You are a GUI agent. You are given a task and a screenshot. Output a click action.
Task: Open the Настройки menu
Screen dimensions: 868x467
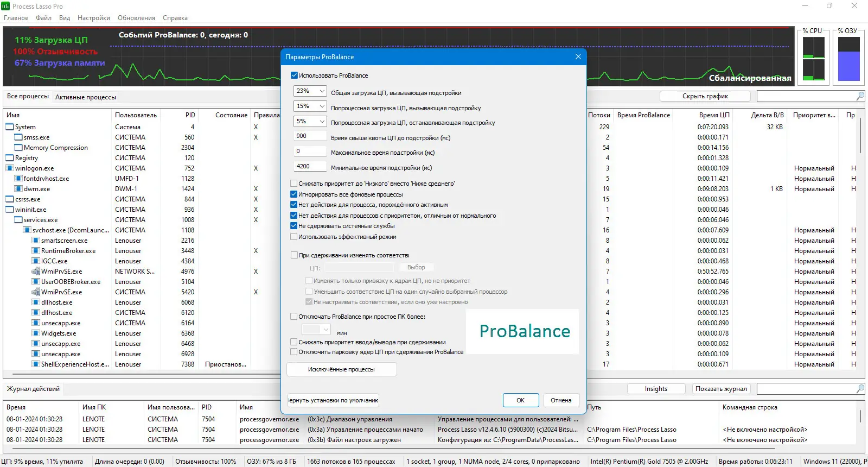coord(94,18)
